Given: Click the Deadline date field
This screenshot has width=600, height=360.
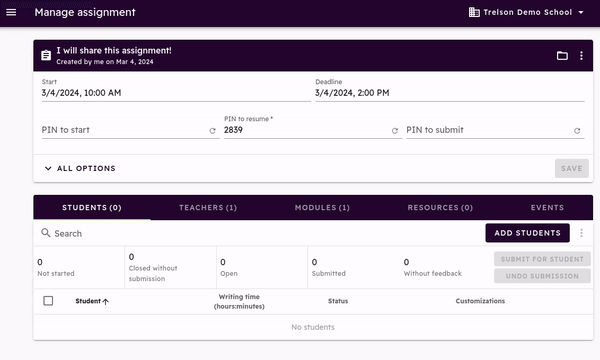Looking at the screenshot, I should (x=450, y=93).
